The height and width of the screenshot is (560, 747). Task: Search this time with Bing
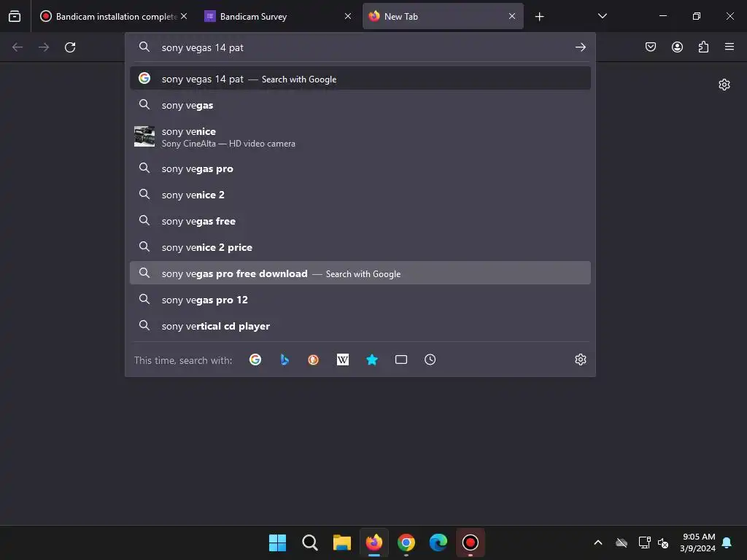coord(285,359)
